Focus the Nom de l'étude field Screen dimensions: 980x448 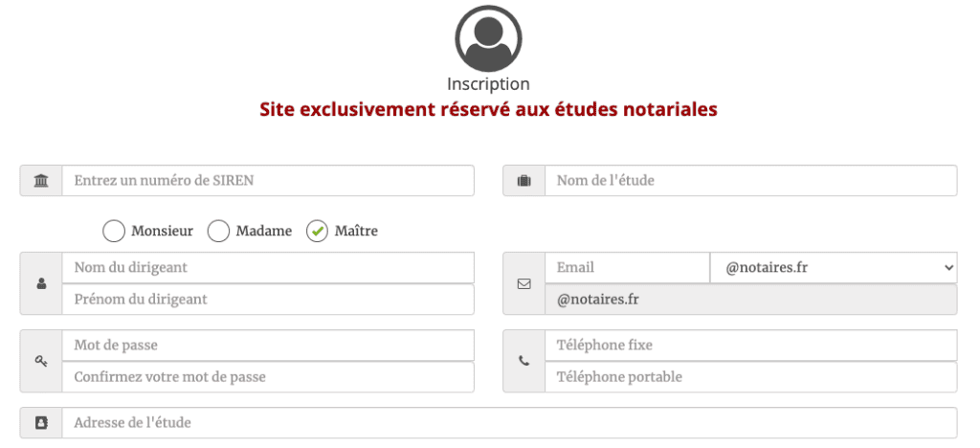pos(750,181)
